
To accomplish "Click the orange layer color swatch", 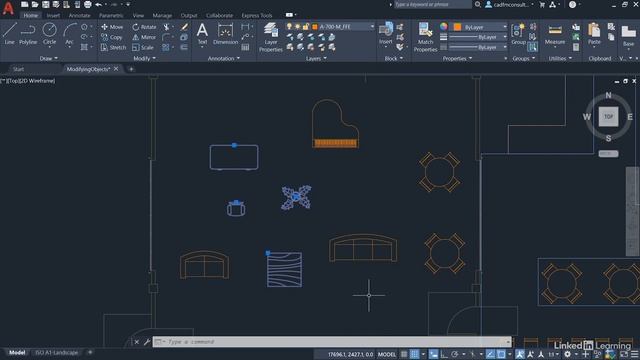I will point(315,27).
